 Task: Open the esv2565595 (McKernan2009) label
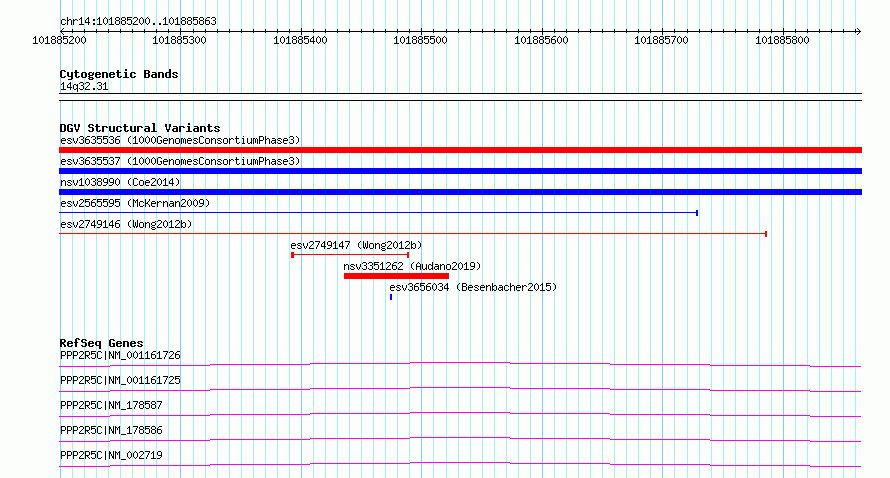135,203
